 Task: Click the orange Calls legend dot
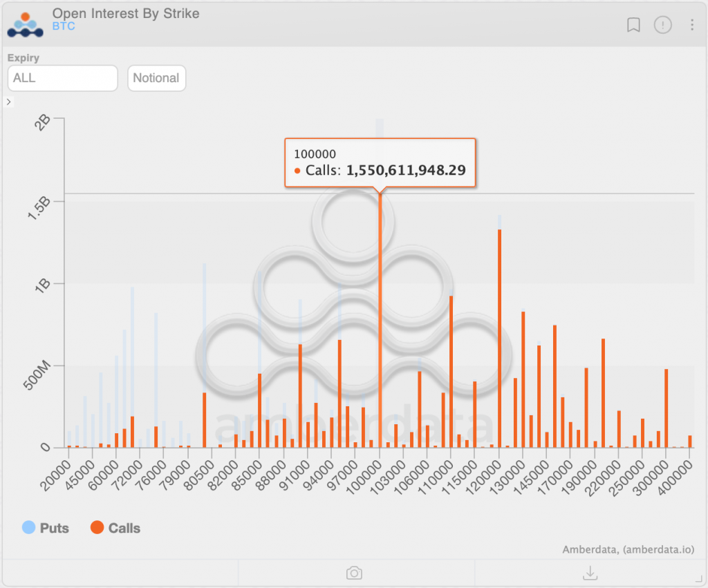pos(97,528)
